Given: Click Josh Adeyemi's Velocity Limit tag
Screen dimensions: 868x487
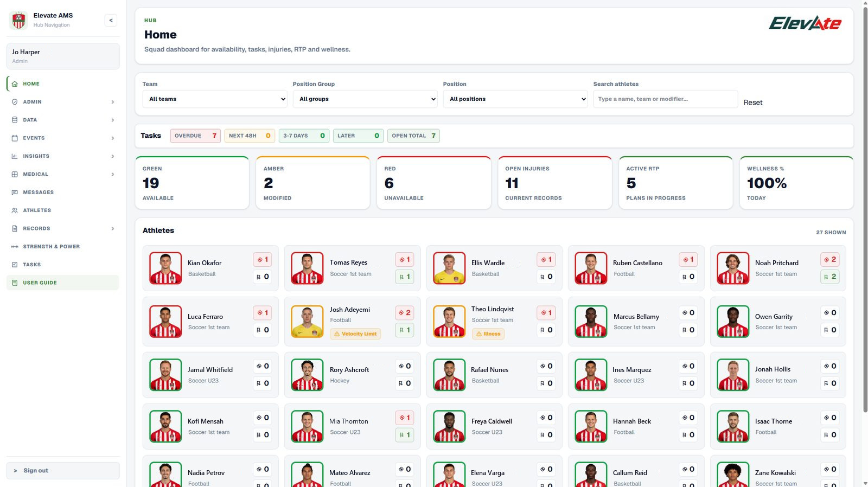Looking at the screenshot, I should coord(355,334).
